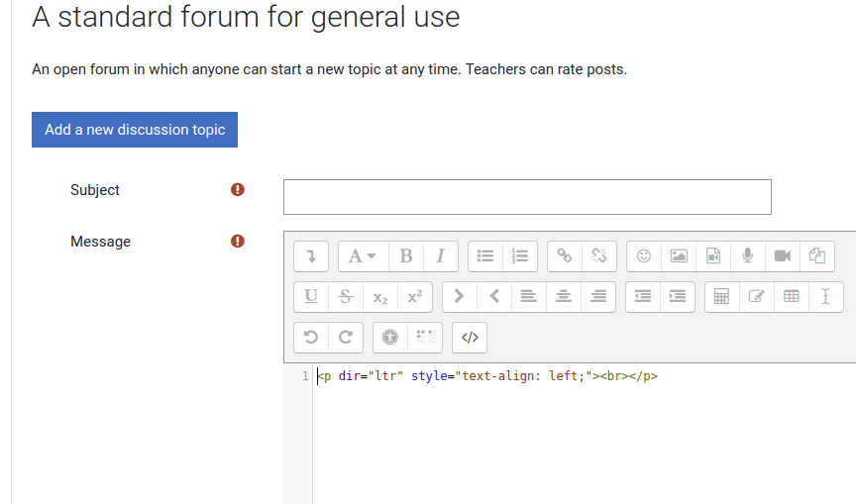Toggle bold formatting in editor toolbar

(406, 255)
